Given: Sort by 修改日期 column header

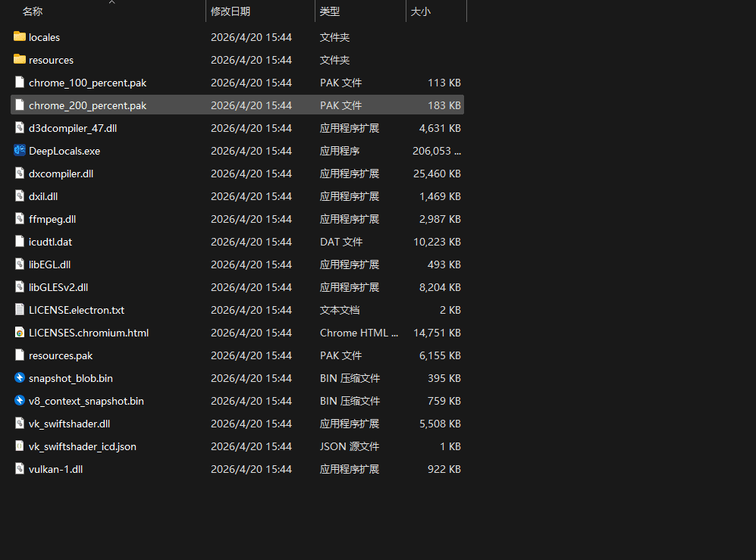Looking at the screenshot, I should pyautogui.click(x=231, y=12).
